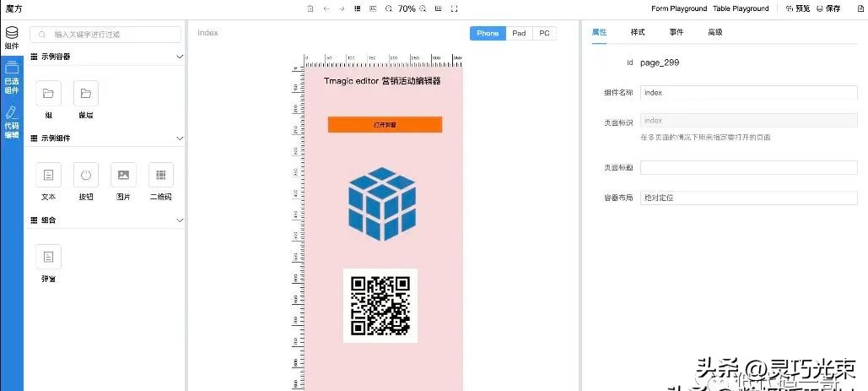Viewport: 868px width, 391px height.
Task: Click the search magnifier icon in filter box
Action: coord(42,35)
